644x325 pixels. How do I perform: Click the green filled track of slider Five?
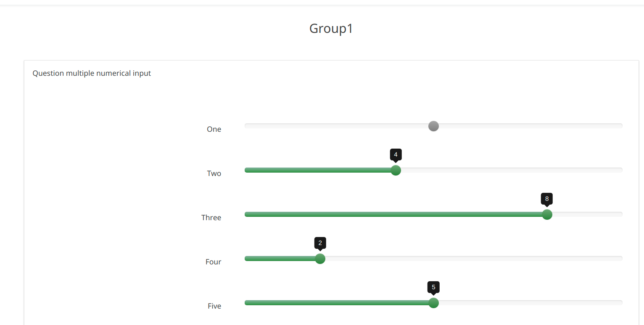(x=336, y=303)
